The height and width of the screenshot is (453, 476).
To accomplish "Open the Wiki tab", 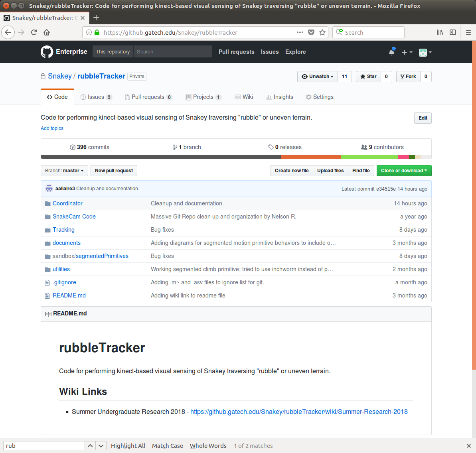I will coord(244,97).
